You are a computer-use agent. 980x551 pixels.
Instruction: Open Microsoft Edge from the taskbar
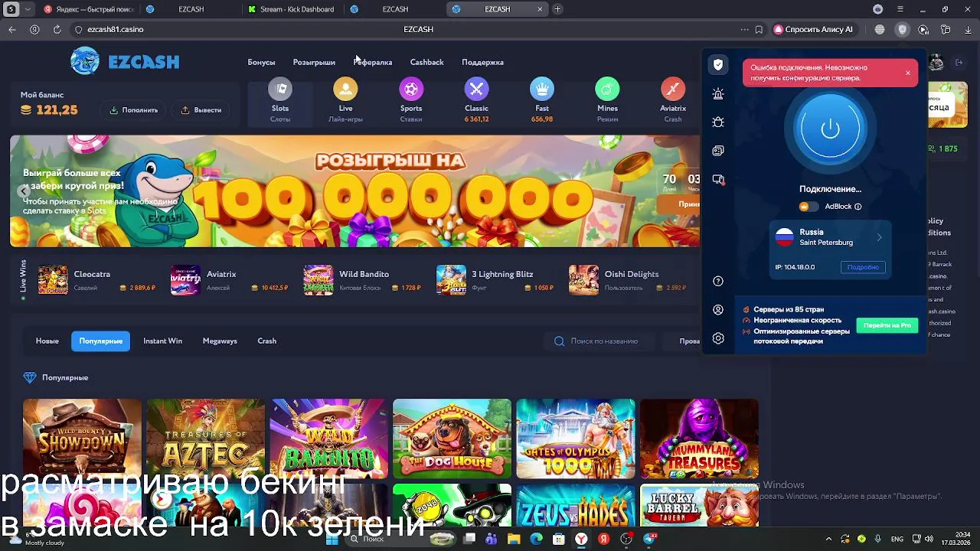pos(536,539)
